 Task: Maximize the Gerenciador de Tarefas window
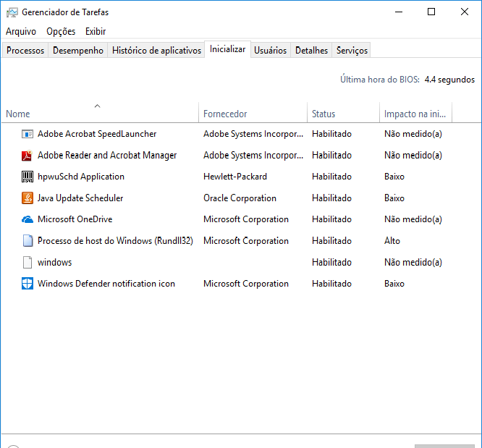[431, 12]
